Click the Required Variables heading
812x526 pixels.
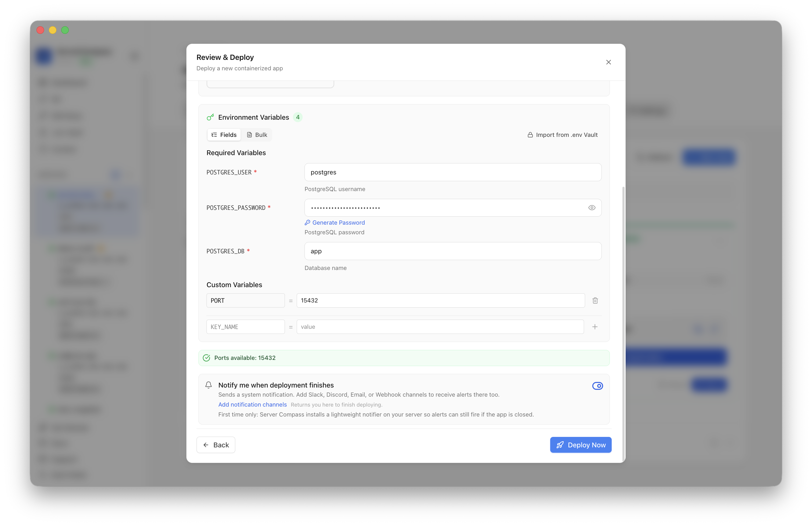[x=236, y=153]
